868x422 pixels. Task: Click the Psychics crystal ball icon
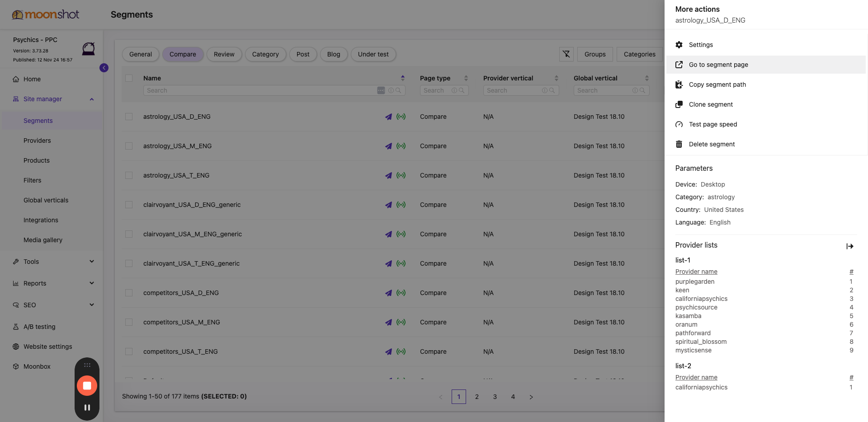89,48
